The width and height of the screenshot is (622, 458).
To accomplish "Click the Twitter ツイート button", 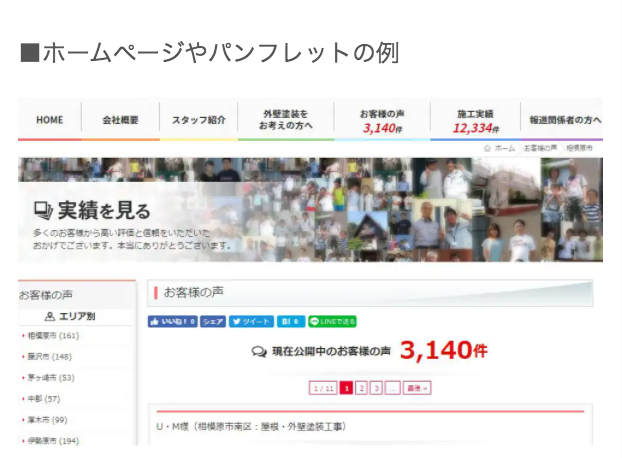I will pos(251,321).
